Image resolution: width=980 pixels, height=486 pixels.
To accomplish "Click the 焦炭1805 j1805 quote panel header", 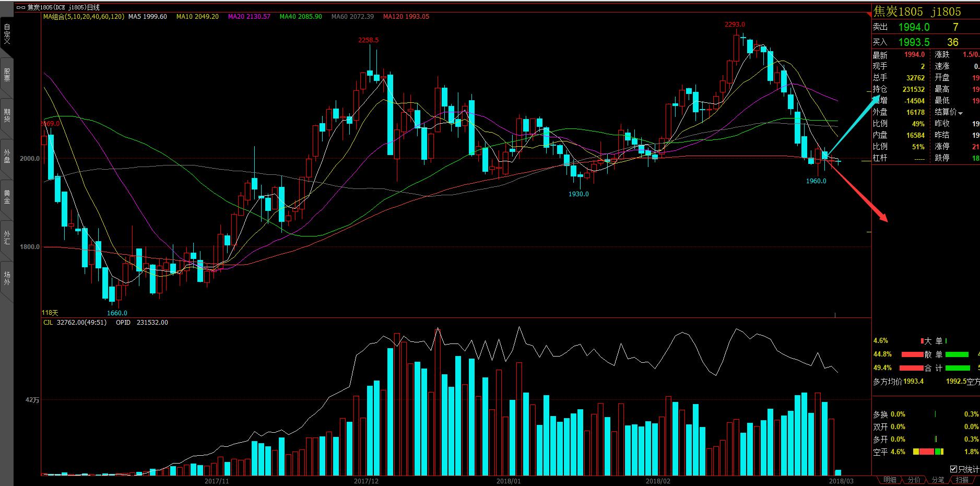I will pyautogui.click(x=917, y=11).
